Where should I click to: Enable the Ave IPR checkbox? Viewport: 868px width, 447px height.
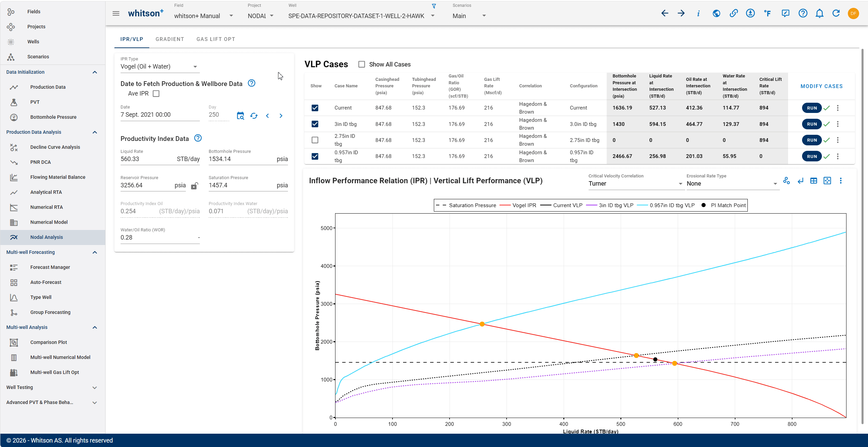(156, 93)
